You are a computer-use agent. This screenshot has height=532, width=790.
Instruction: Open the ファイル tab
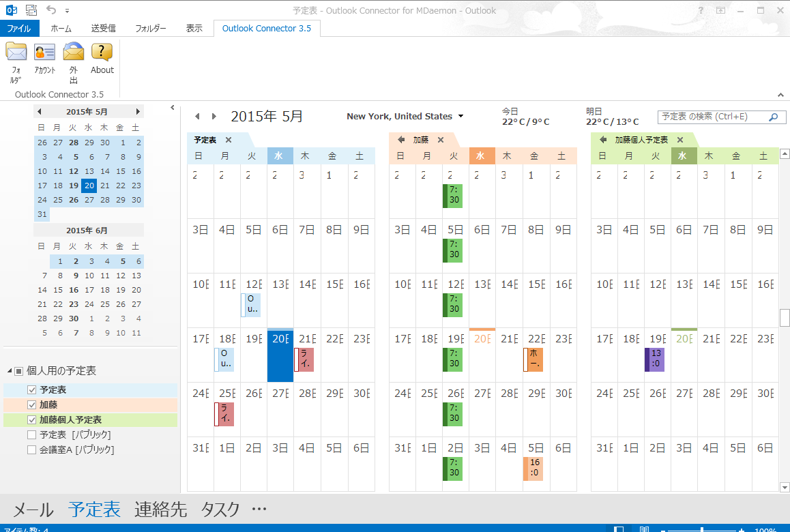click(19, 29)
